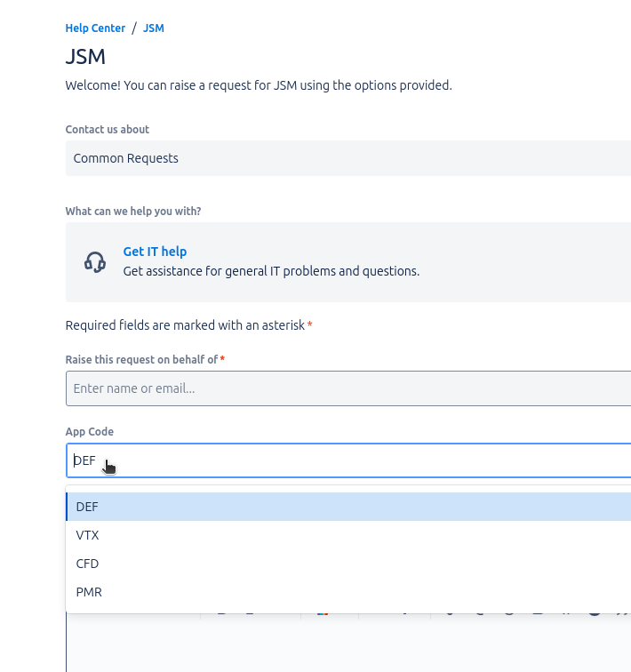This screenshot has height=672, width=631.
Task: Click the App Code combo box showing DEF
Action: click(x=347, y=460)
